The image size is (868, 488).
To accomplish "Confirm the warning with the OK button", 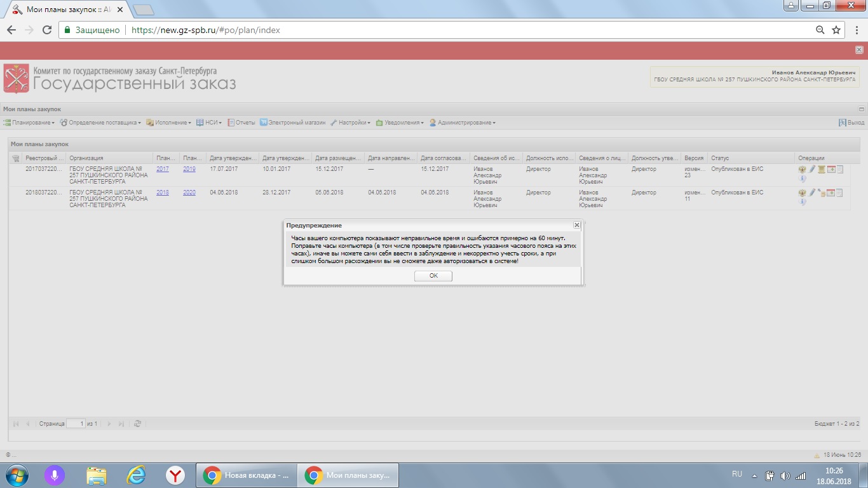I will click(x=433, y=276).
